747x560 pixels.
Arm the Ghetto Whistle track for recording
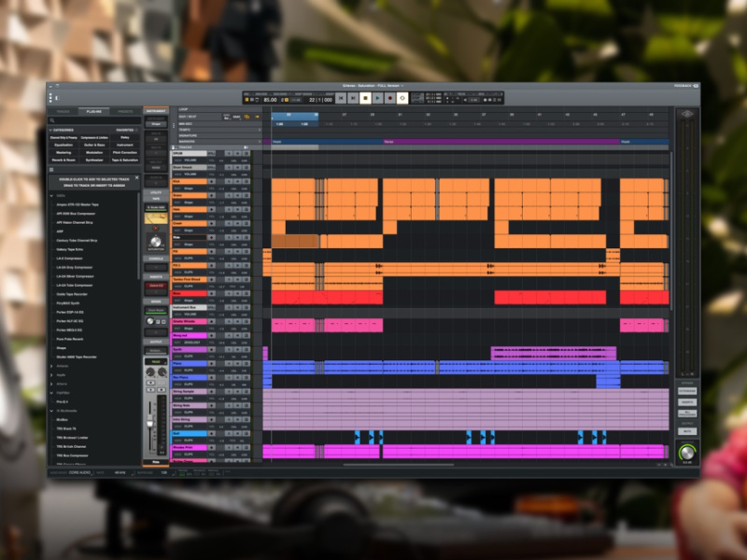212,321
